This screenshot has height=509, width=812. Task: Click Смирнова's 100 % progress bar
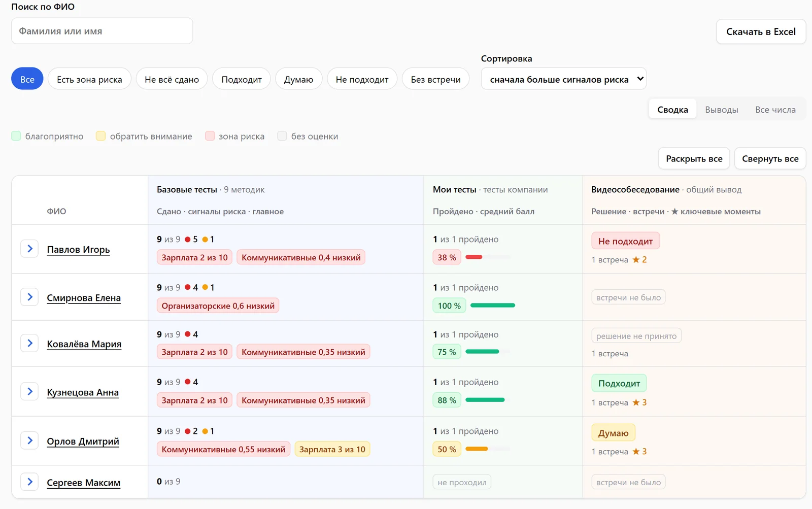click(x=492, y=305)
